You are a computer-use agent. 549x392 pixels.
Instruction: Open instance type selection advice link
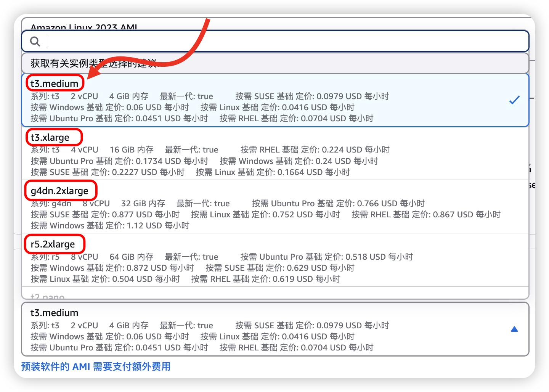275,63
